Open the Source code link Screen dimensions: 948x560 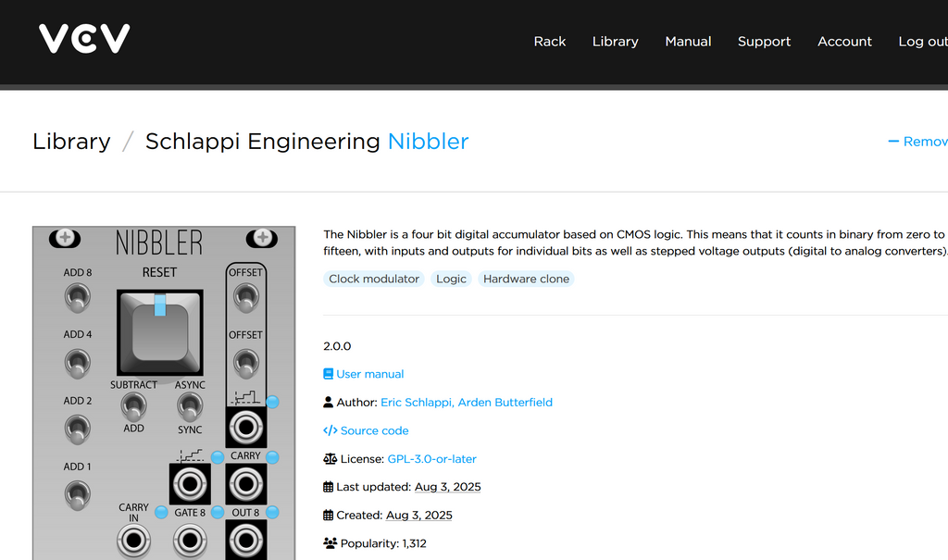click(x=374, y=430)
